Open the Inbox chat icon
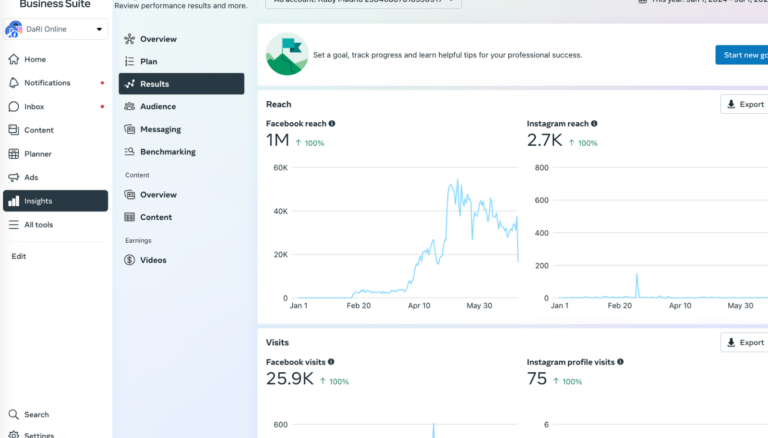Image resolution: width=768 pixels, height=438 pixels. (x=14, y=106)
